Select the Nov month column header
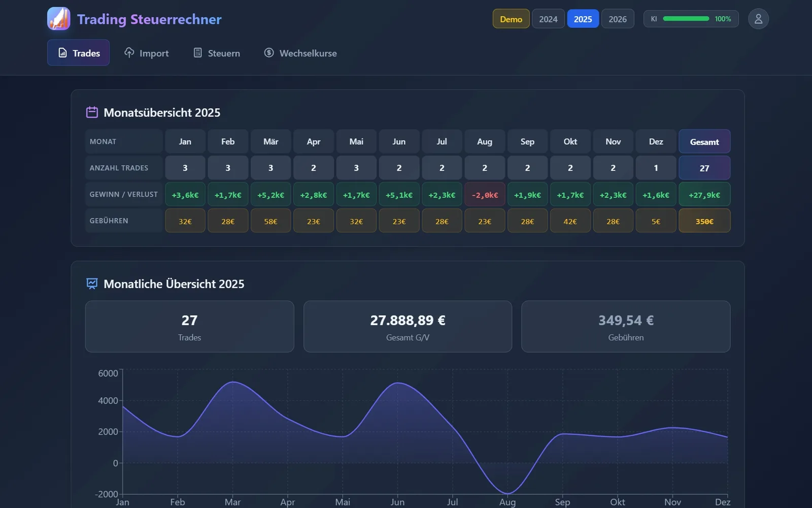The image size is (812, 508). [x=613, y=141]
